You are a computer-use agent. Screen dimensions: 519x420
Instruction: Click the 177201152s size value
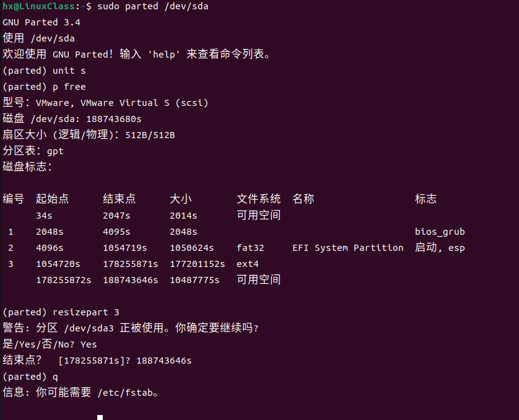[198, 264]
